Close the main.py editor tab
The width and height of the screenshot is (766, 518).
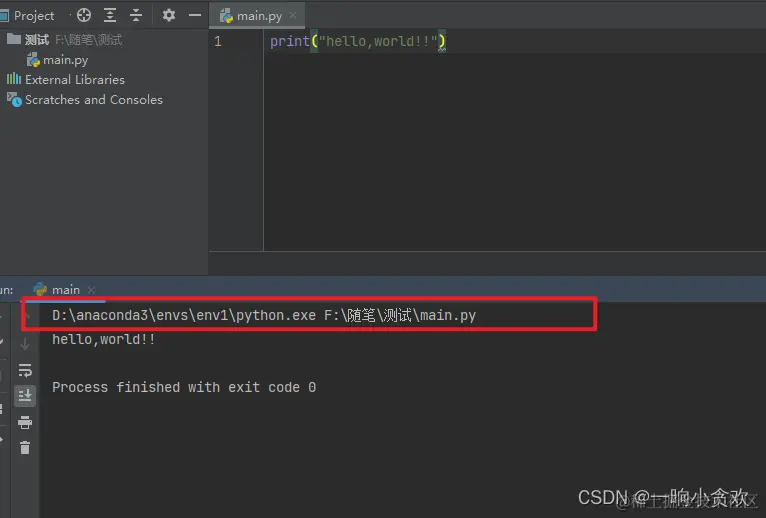pyautogui.click(x=293, y=16)
